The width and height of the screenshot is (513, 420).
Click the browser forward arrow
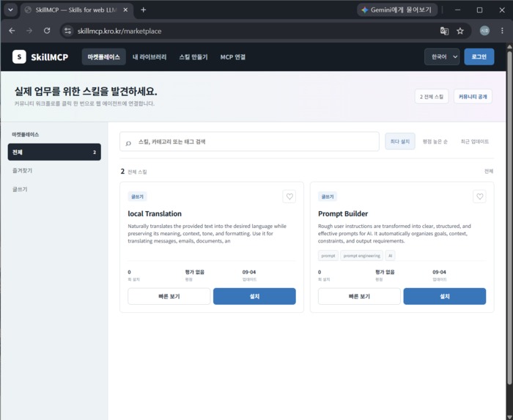click(x=29, y=31)
